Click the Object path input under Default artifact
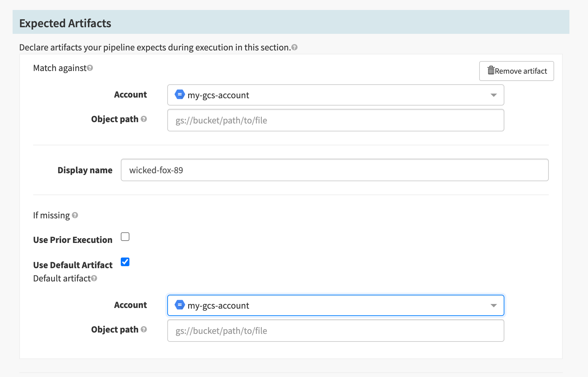Screen dimensions: 588x377 (335, 331)
